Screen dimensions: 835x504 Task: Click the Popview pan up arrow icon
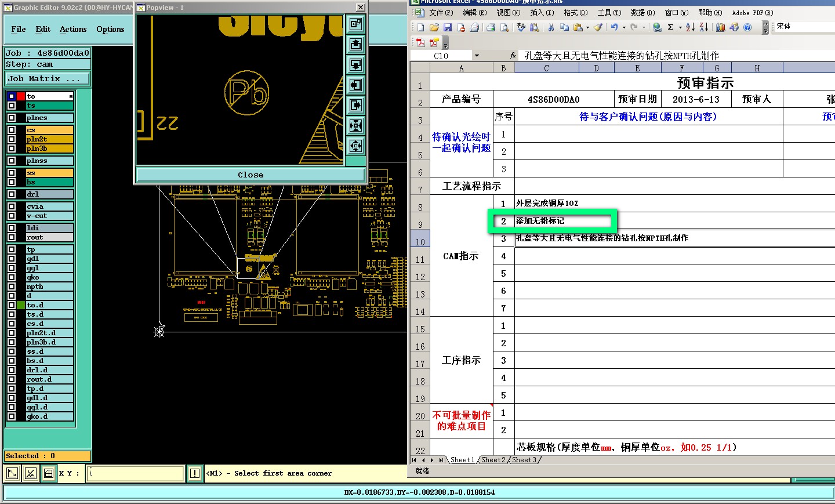click(x=355, y=44)
